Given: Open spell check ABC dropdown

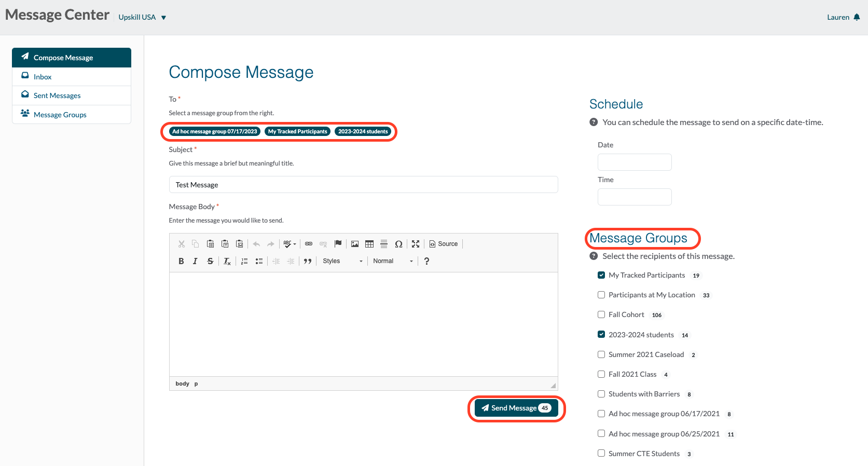Looking at the screenshot, I should tap(290, 244).
